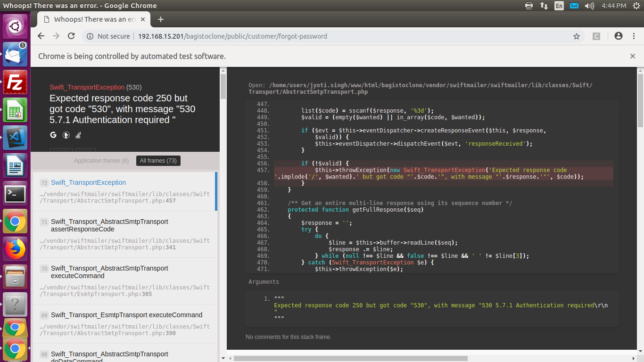Open Chrome's three-dot menu

634,36
